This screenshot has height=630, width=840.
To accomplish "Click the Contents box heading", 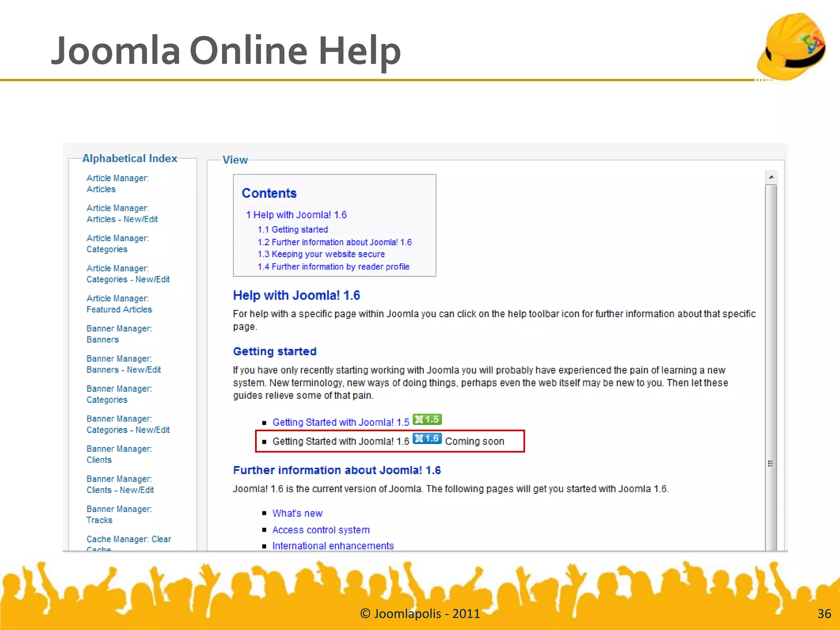I will click(x=269, y=193).
